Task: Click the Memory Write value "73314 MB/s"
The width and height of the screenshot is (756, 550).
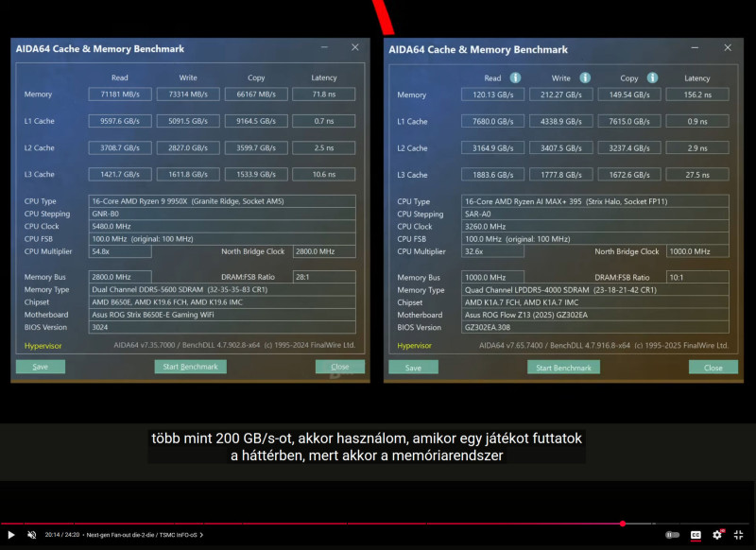Action: [x=188, y=94]
